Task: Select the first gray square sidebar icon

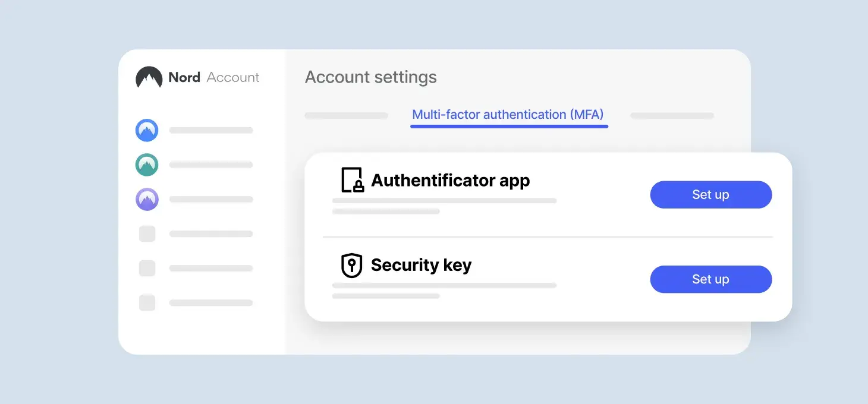Action: 147,233
